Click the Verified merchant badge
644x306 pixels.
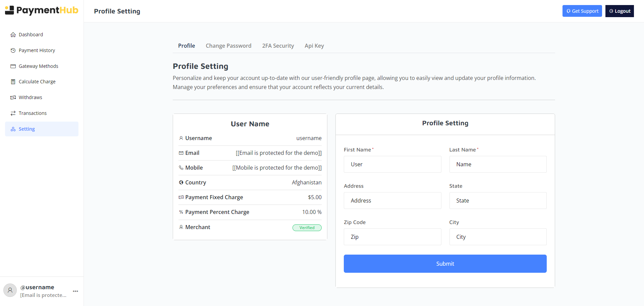point(307,228)
